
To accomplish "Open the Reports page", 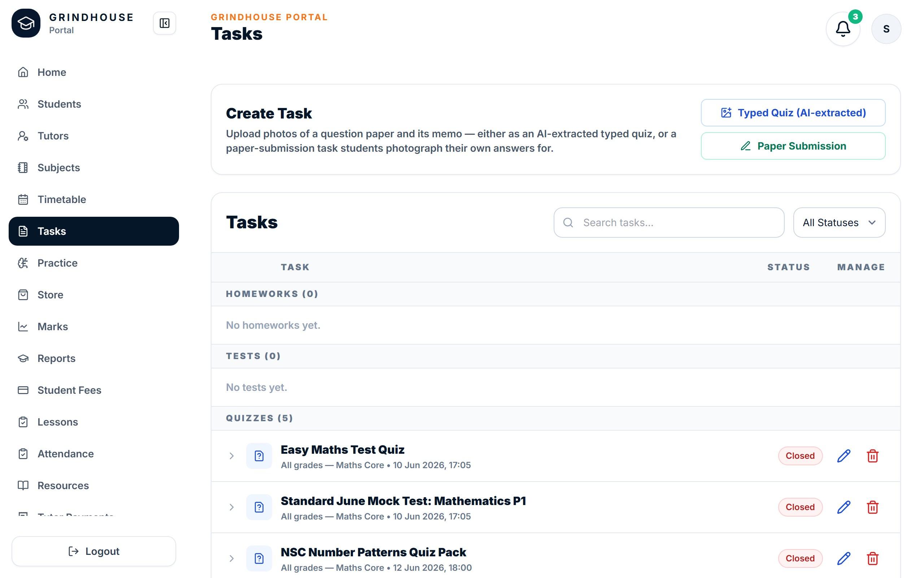I will click(93, 358).
